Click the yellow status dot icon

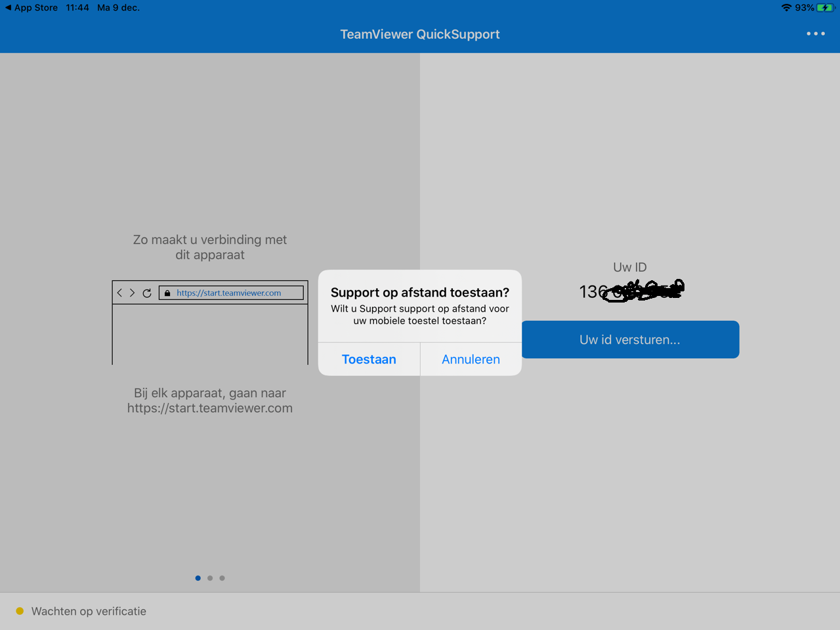coord(20,611)
